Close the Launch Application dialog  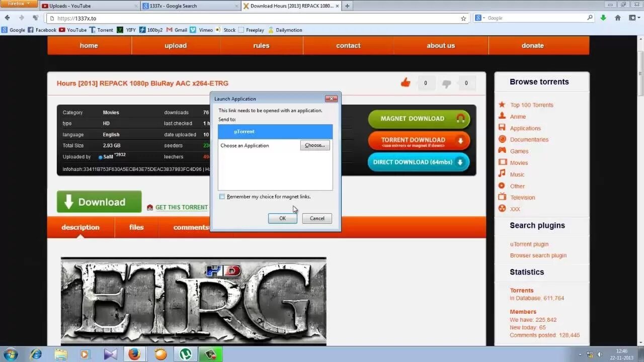(331, 99)
